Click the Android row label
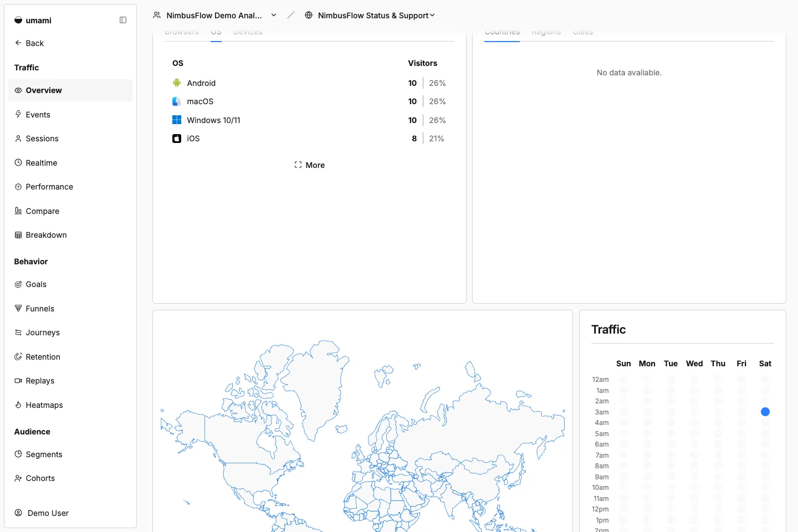This screenshot has height=532, width=798. click(x=201, y=83)
